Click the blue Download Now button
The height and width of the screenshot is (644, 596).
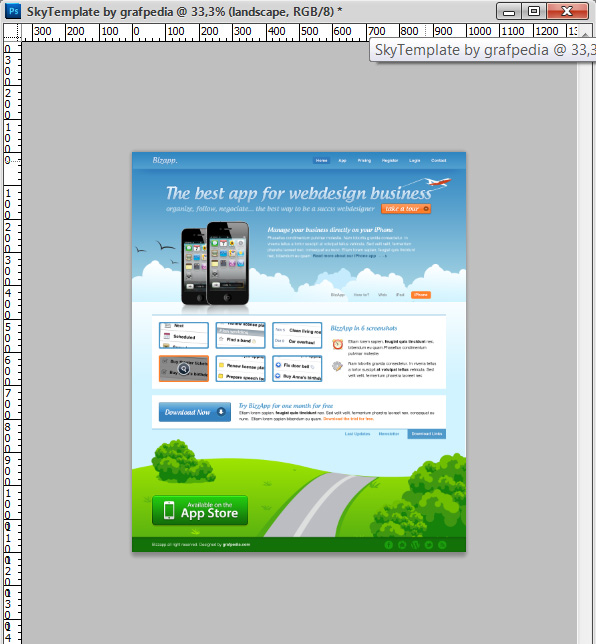(x=195, y=412)
